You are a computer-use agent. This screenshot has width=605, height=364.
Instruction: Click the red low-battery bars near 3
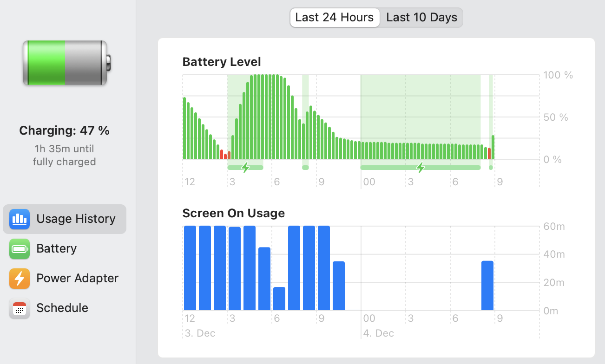225,155
